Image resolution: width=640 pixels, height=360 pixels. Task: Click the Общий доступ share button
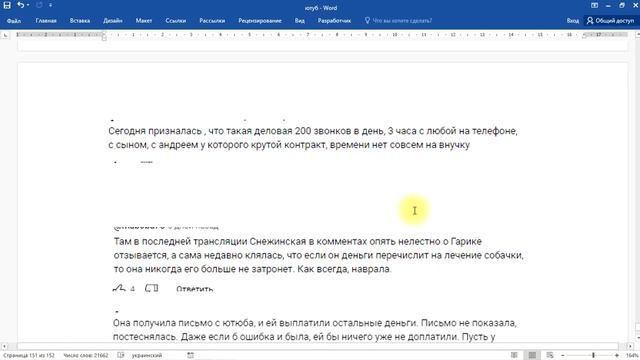pyautogui.click(x=611, y=20)
